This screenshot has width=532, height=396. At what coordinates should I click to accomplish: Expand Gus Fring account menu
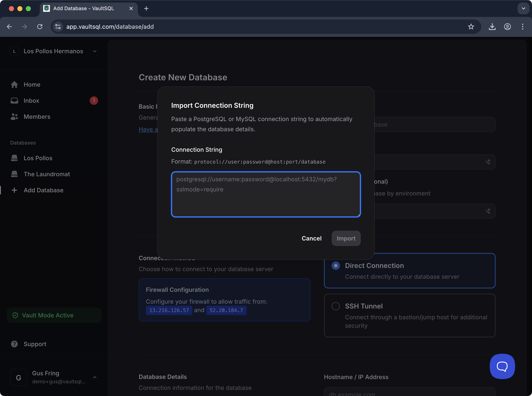pos(95,377)
